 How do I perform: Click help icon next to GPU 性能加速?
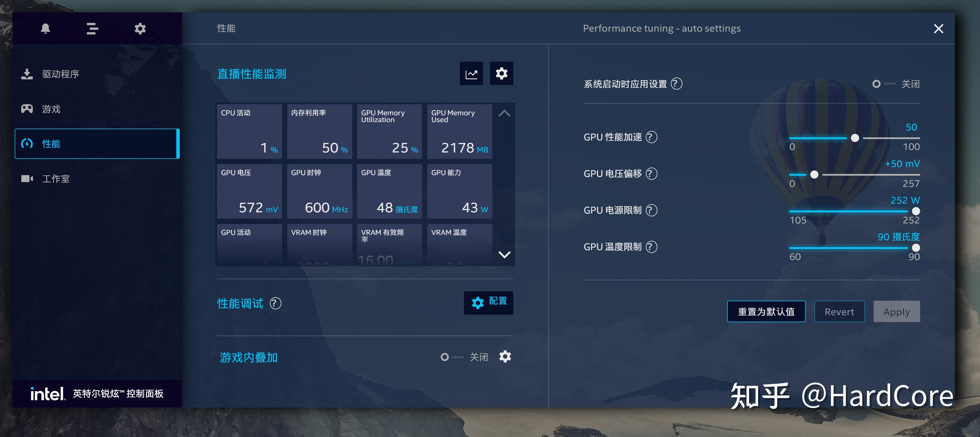651,137
